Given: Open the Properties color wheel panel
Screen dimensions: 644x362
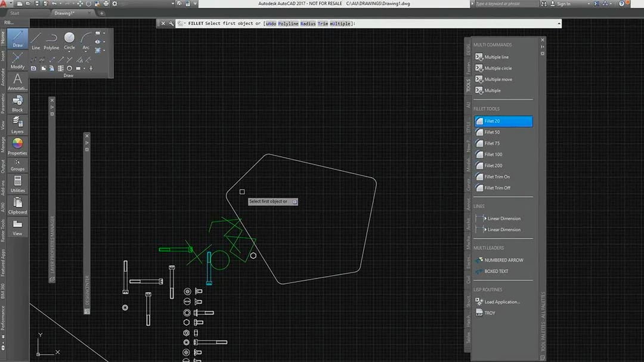Looking at the screenshot, I should click(18, 144).
